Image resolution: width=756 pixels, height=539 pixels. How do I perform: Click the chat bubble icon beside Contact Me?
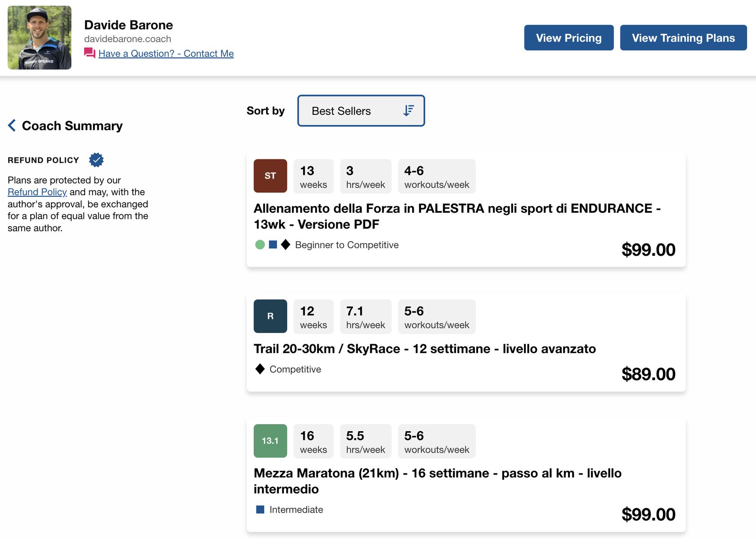[x=89, y=53]
